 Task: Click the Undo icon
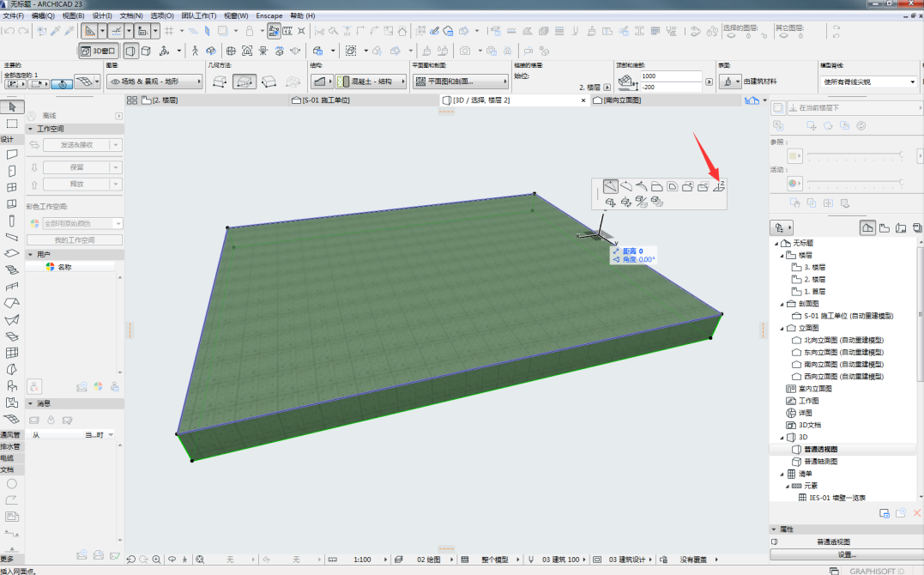click(x=9, y=31)
